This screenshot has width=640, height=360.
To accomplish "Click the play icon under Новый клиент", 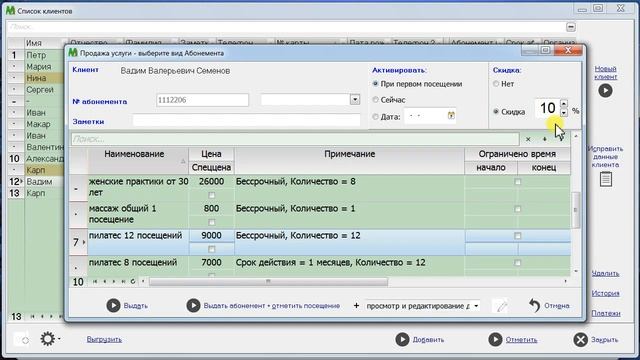I will click(605, 90).
